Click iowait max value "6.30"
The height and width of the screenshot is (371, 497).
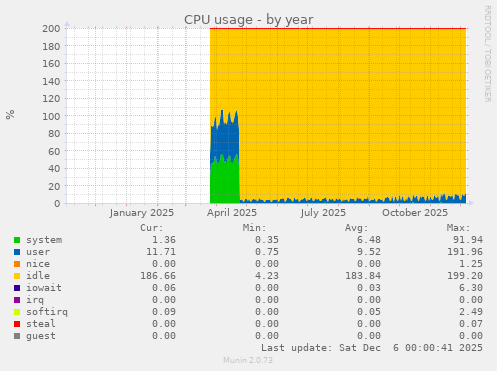pos(471,288)
